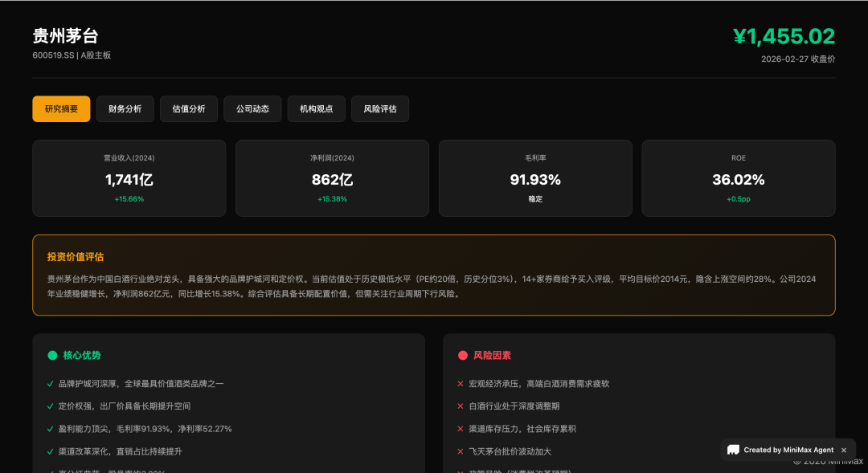This screenshot has width=868, height=473.
Task: Click the 渠道改革深化，直销占比持续提升 text
Action: point(120,451)
